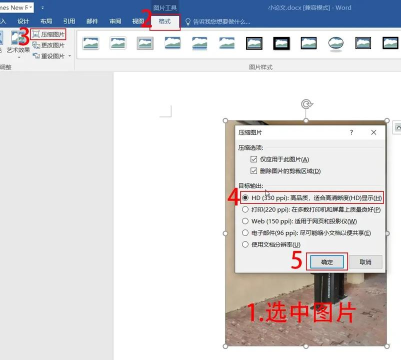
Task: Apply the first white-frame picture style
Action: [90, 43]
